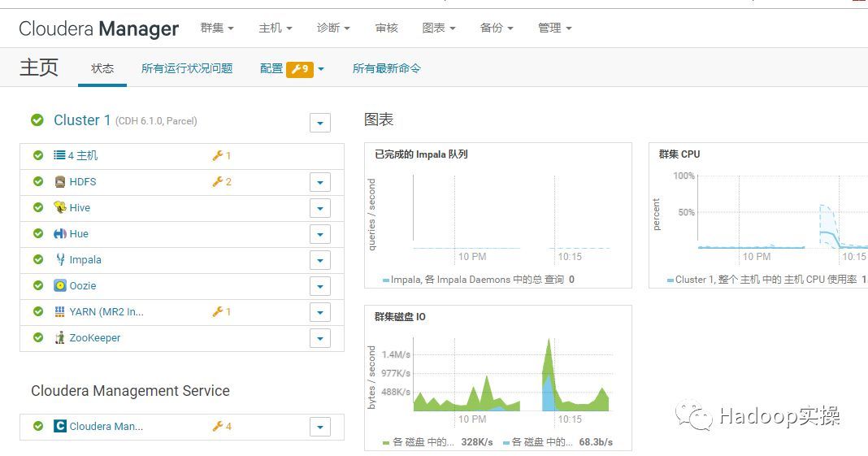Click the Hive bee icon

coord(60,207)
